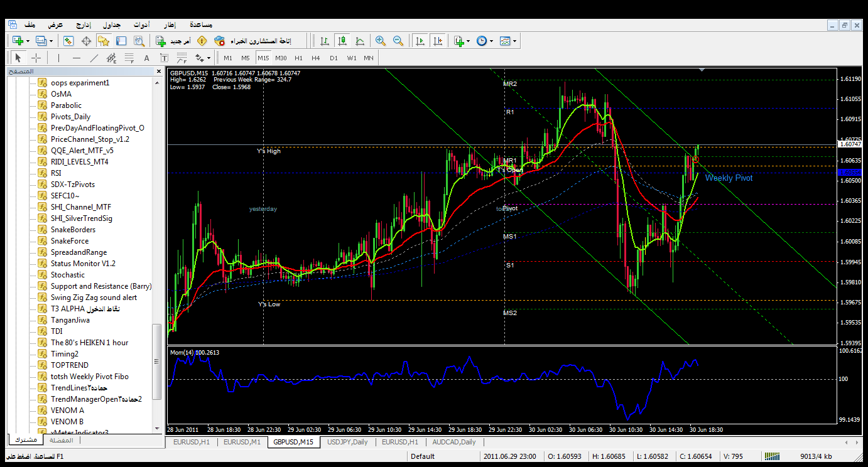Viewport: 868px width, 467px height.
Task: Switch to the EURUSD,M1 chart tab
Action: (x=242, y=442)
